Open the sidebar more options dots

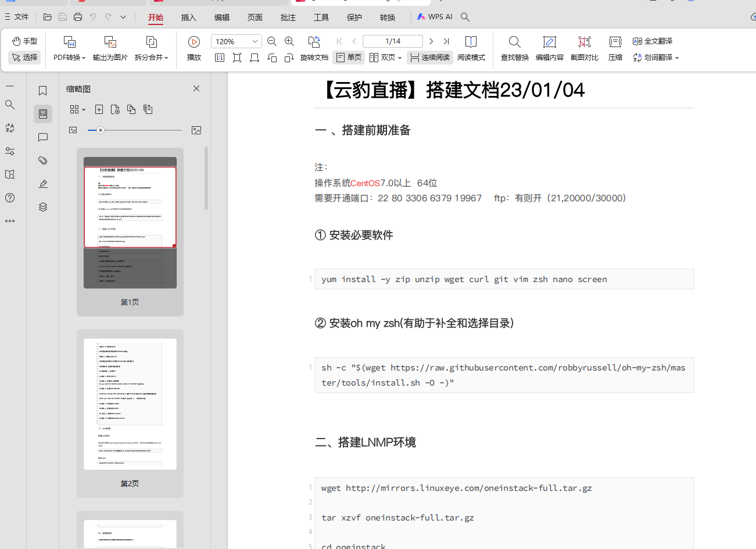click(10, 221)
